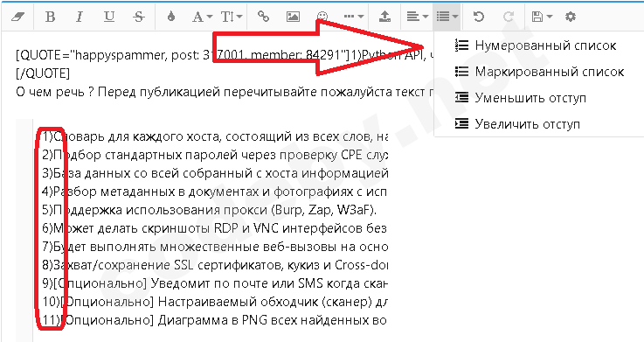Click line '[Опционально] Настраиваемый обходчик'
644x342 pixels.
pyautogui.click(x=215, y=302)
